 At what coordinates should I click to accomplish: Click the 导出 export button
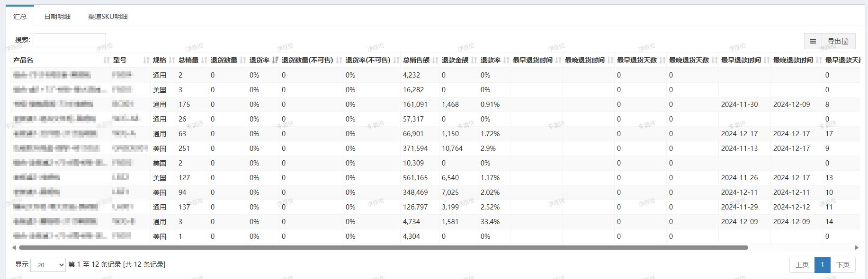pos(838,41)
